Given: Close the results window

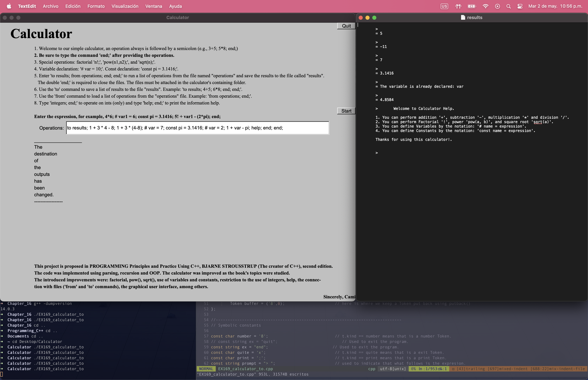Looking at the screenshot, I should [x=361, y=18].
